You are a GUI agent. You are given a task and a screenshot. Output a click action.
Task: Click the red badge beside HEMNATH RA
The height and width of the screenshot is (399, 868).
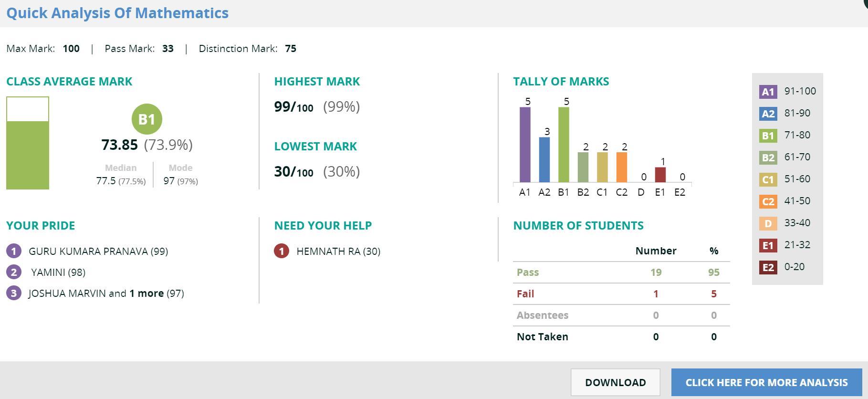pos(282,251)
